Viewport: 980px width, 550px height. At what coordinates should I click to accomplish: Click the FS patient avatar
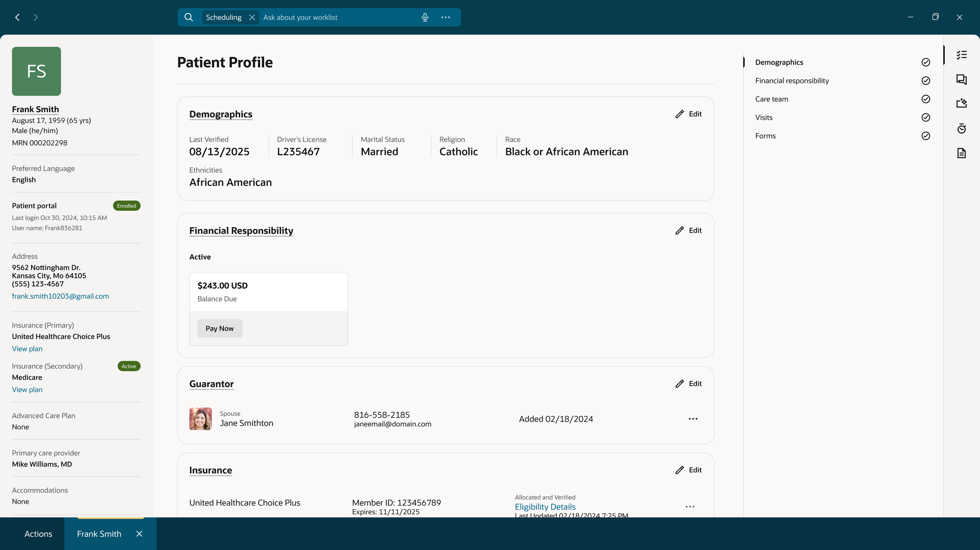(x=36, y=71)
